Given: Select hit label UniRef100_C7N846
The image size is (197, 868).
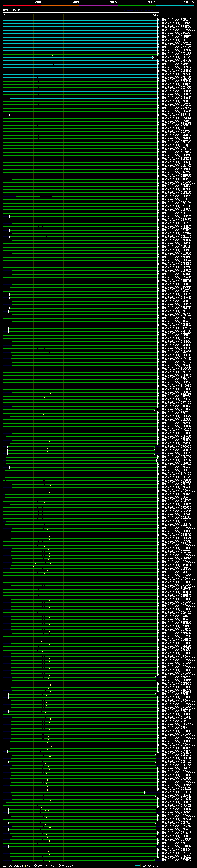Looking at the screenshot, I should (177, 376).
